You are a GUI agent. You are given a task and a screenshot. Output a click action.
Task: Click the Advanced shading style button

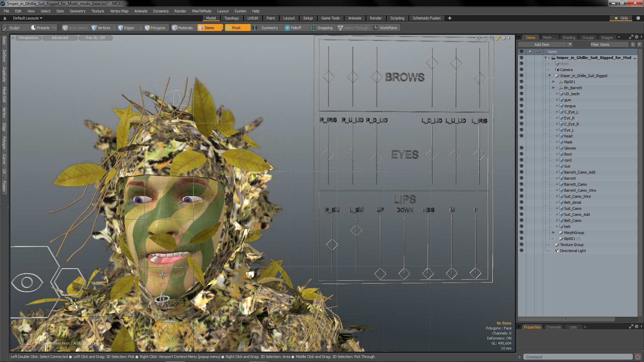coord(60,38)
